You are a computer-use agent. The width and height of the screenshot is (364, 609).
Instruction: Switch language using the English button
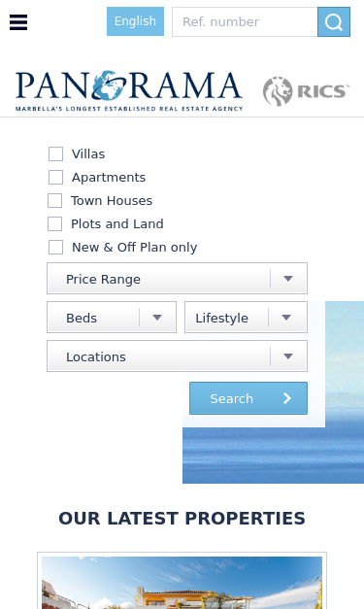[x=135, y=21]
